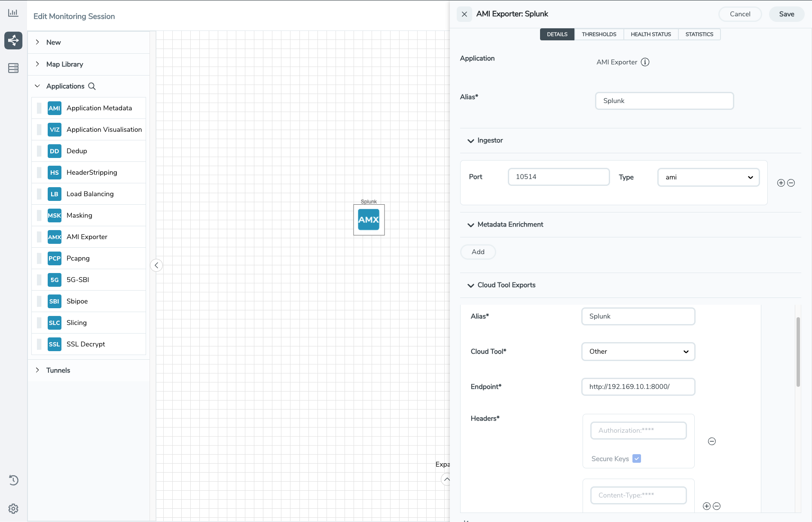Select the MSK Masking icon

[x=55, y=215]
